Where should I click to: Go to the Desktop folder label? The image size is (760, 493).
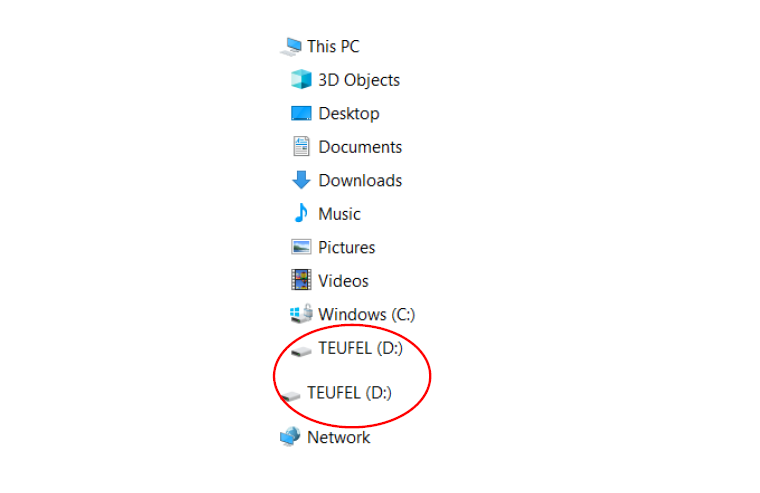(x=349, y=113)
